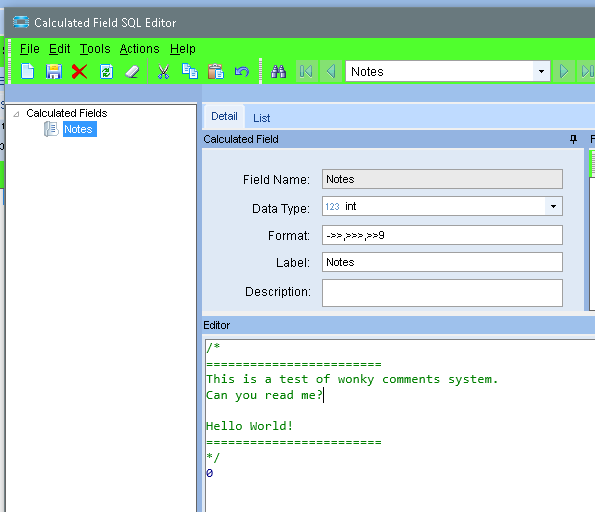Open the Tools menu
Image resolution: width=595 pixels, height=512 pixels.
(95, 49)
